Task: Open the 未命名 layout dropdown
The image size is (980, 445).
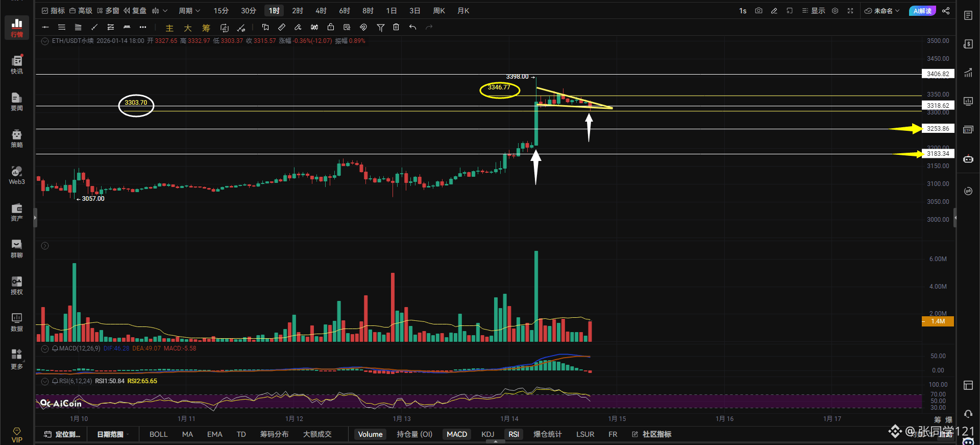Action: click(x=882, y=11)
